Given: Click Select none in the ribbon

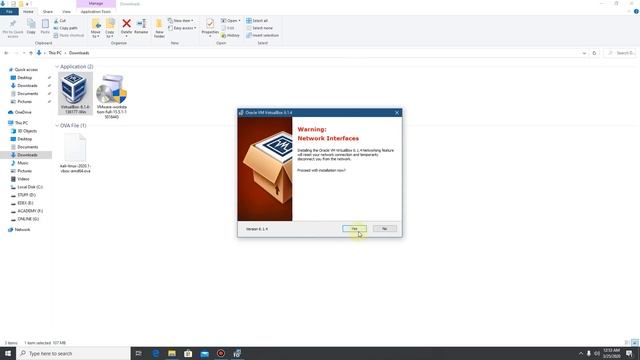Looking at the screenshot, I should 259,28.
